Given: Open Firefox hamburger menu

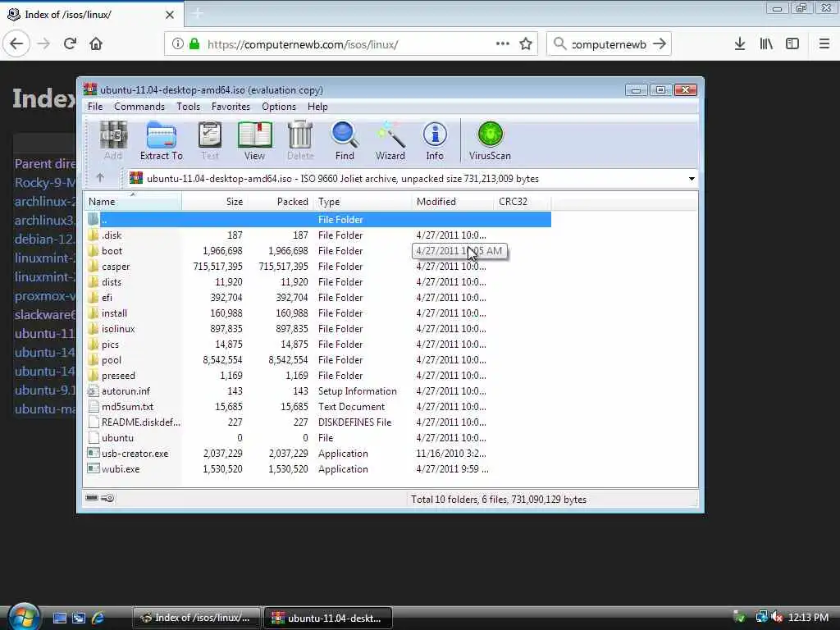Looking at the screenshot, I should pos(824,44).
